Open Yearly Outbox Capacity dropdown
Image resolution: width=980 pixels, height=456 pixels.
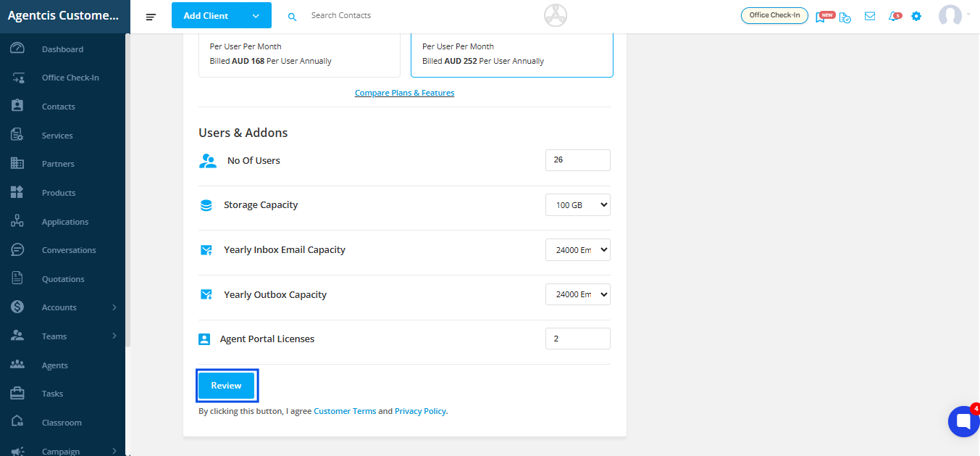point(577,295)
